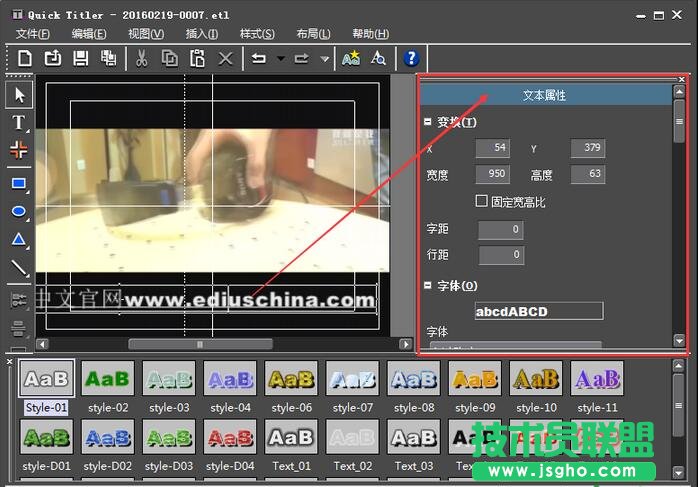699x487 pixels.
Task: Select the Line drawing tool
Action: coord(19,268)
